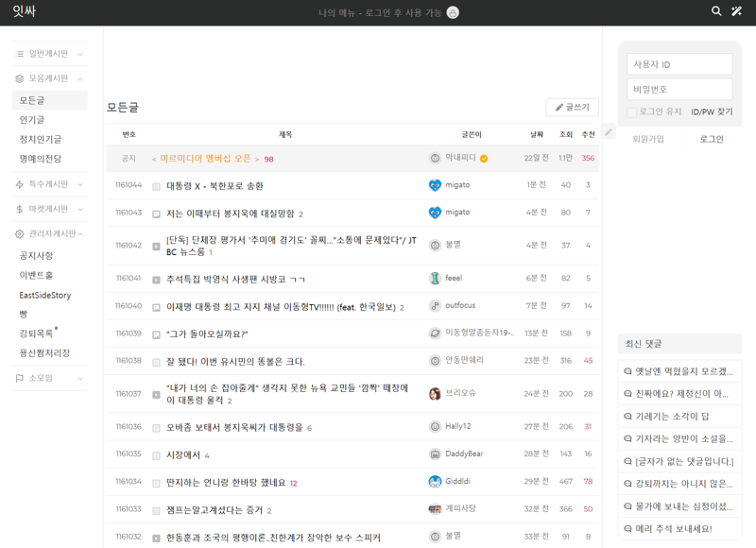Click feeel's avatar icon

(x=435, y=278)
